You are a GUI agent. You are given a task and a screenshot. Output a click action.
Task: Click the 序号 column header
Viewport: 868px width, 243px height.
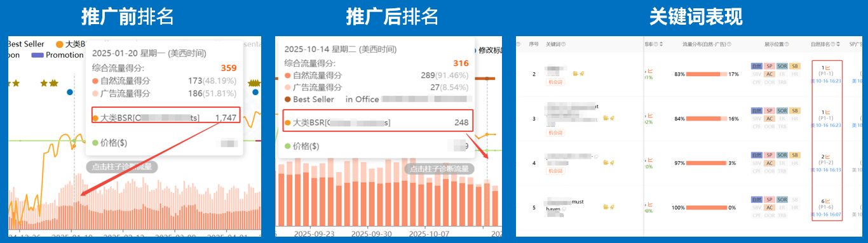[x=534, y=44]
